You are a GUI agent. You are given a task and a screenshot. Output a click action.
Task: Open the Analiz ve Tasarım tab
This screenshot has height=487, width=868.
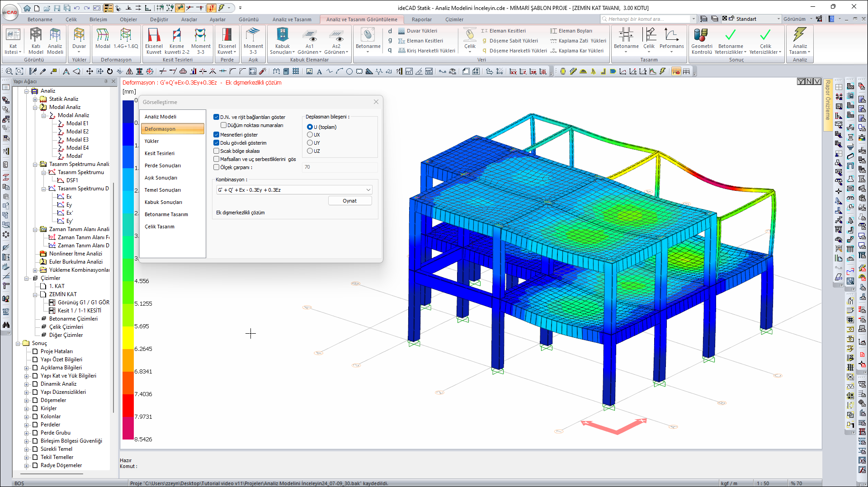tap(292, 19)
